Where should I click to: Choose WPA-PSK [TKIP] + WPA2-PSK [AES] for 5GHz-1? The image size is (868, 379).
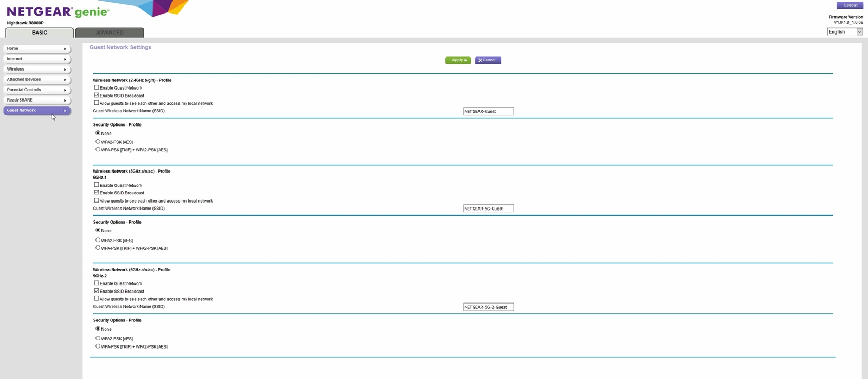click(98, 248)
